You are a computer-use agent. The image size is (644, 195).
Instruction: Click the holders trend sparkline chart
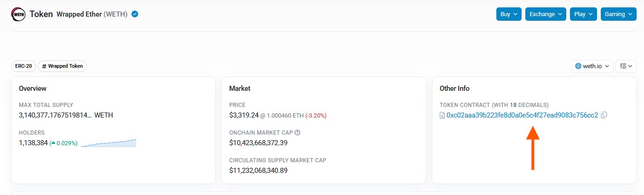tap(109, 143)
